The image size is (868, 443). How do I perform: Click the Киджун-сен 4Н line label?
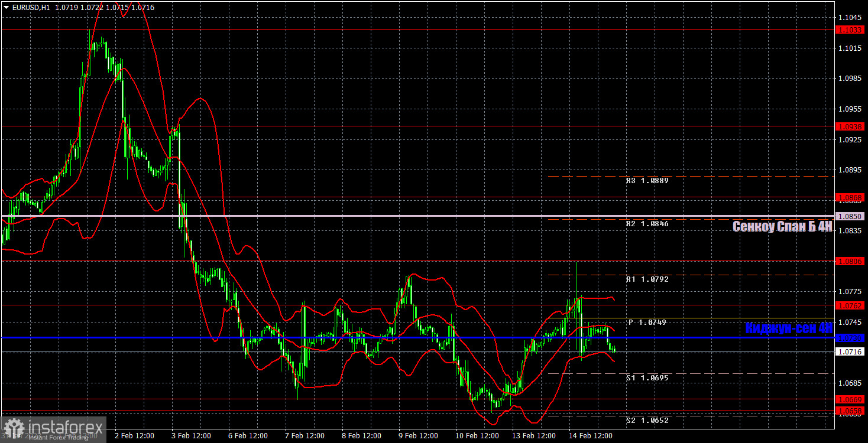coord(789,328)
